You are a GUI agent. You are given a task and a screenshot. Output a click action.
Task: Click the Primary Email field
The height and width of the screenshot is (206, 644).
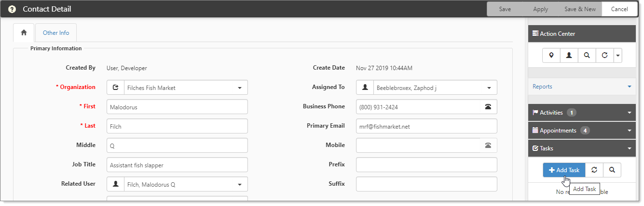coord(426,126)
